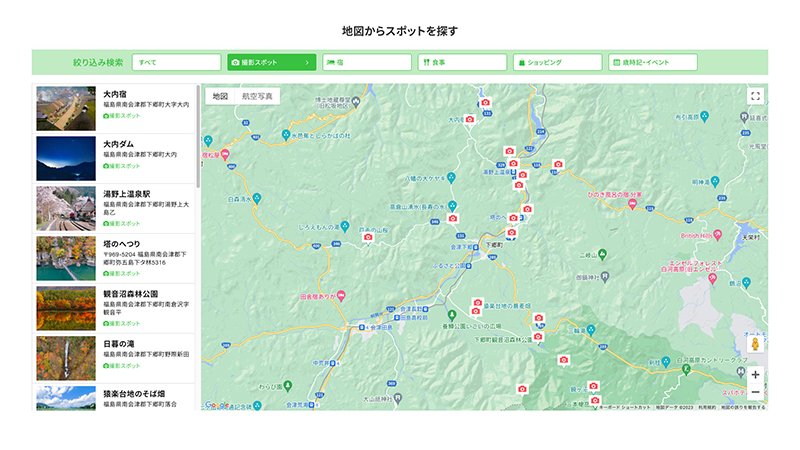
Task: Click the camera marker beside 大内宿 label
Action: point(470,119)
